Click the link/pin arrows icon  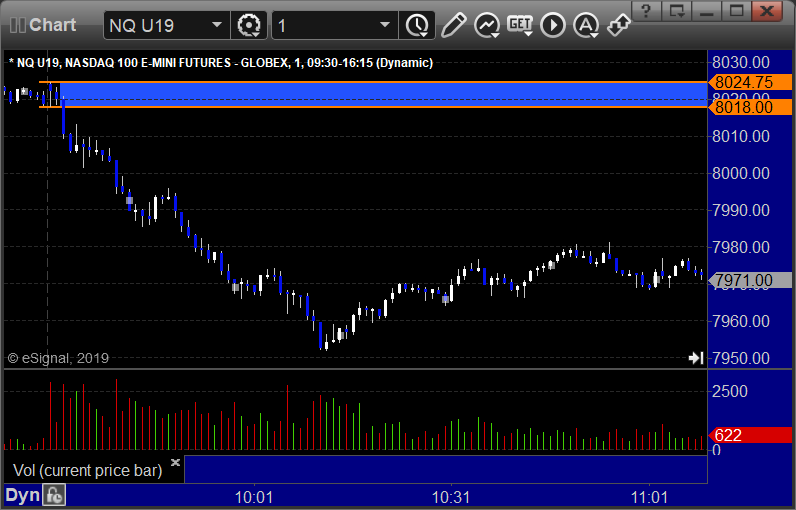(x=619, y=25)
